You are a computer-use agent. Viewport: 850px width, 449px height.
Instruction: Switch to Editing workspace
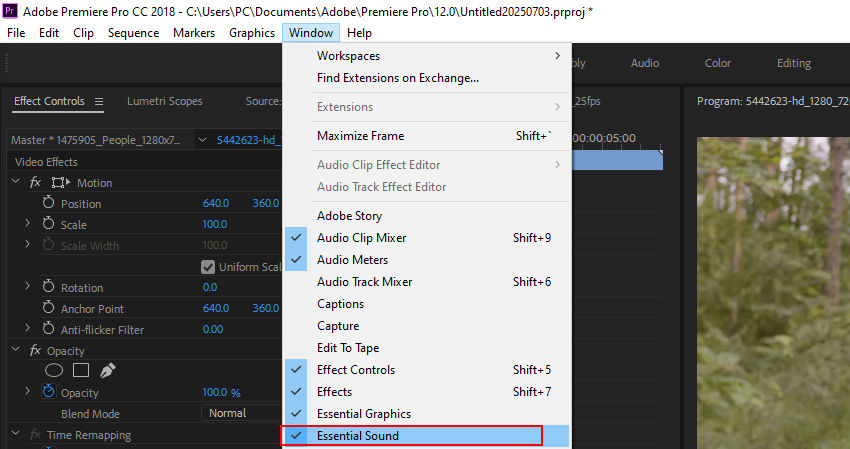pyautogui.click(x=794, y=63)
